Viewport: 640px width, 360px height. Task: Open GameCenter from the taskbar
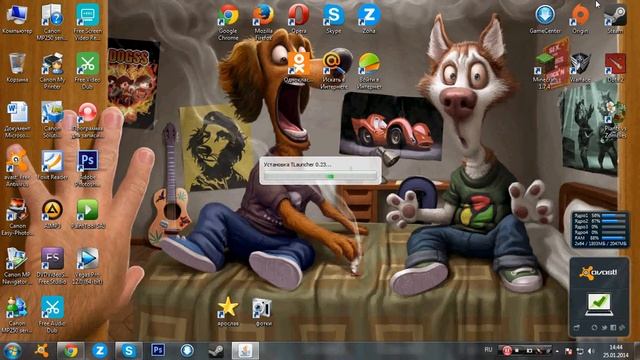(187, 351)
